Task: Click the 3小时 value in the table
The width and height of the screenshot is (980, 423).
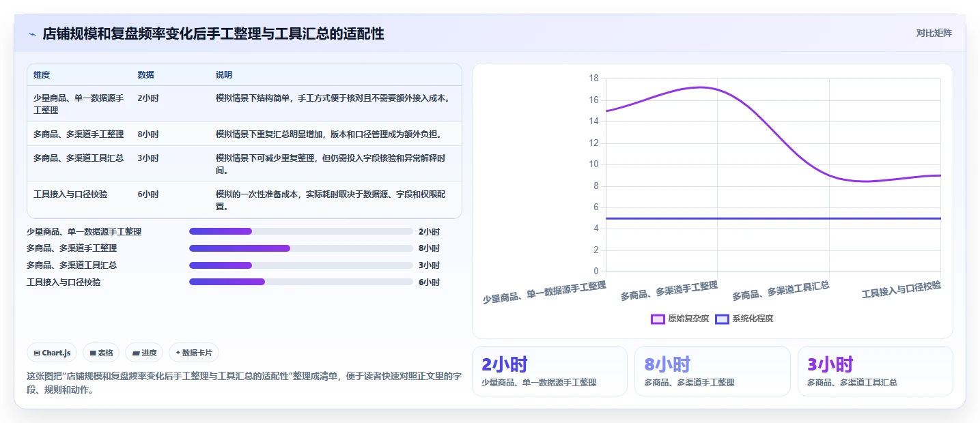Action: [x=148, y=158]
